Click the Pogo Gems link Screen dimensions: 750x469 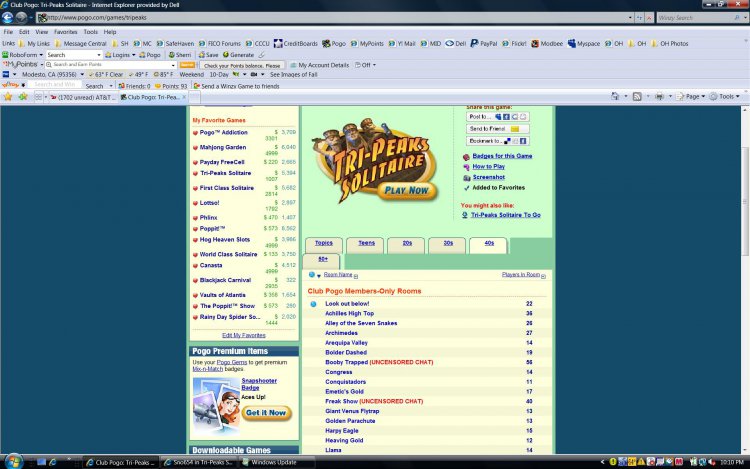tap(232, 362)
